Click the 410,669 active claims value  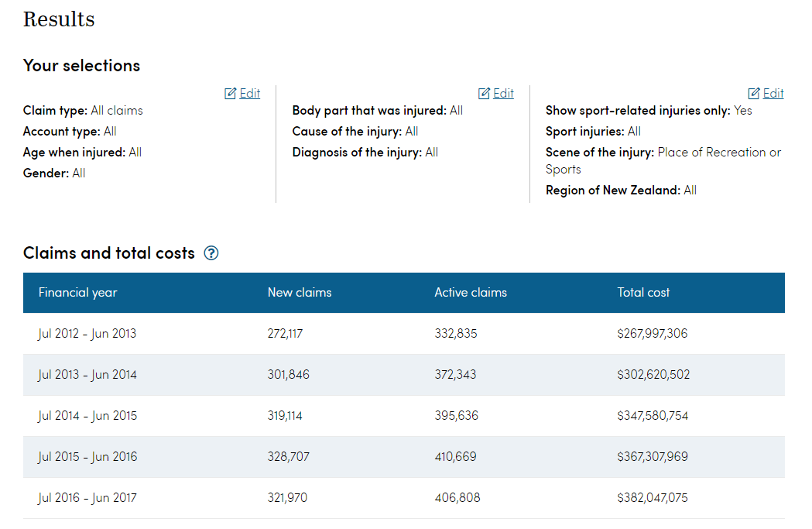(x=456, y=457)
